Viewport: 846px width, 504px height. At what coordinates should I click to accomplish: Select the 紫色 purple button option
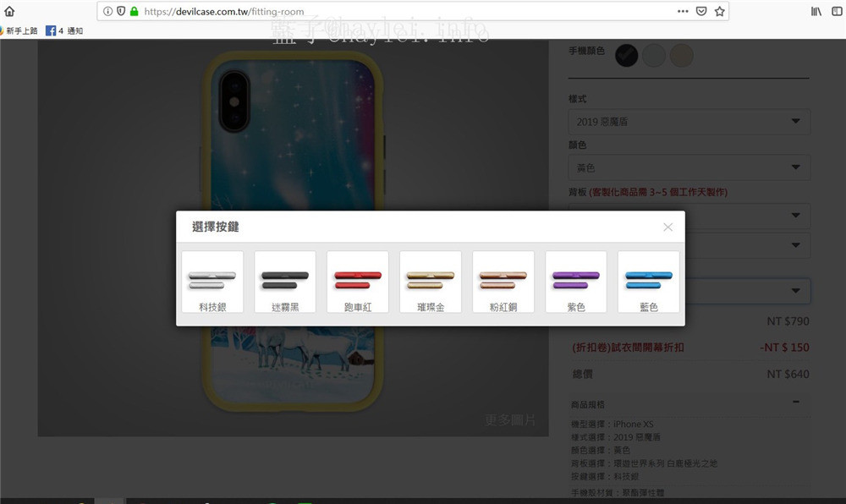[576, 282]
